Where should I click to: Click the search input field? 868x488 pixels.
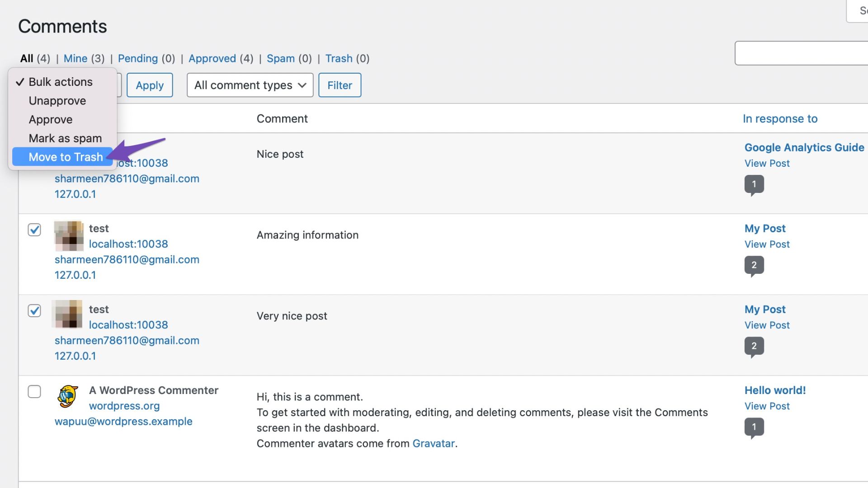coord(804,53)
